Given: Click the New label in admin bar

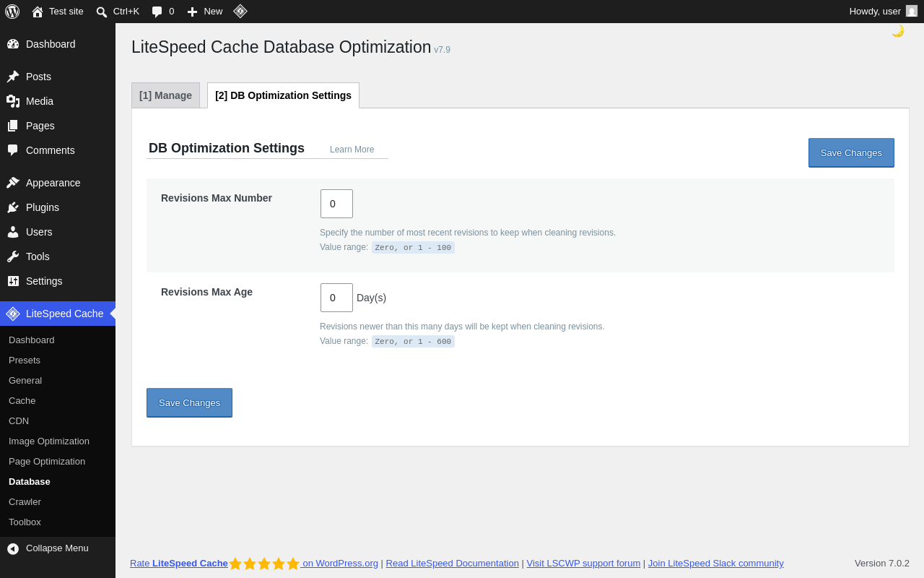Looking at the screenshot, I should [x=213, y=12].
